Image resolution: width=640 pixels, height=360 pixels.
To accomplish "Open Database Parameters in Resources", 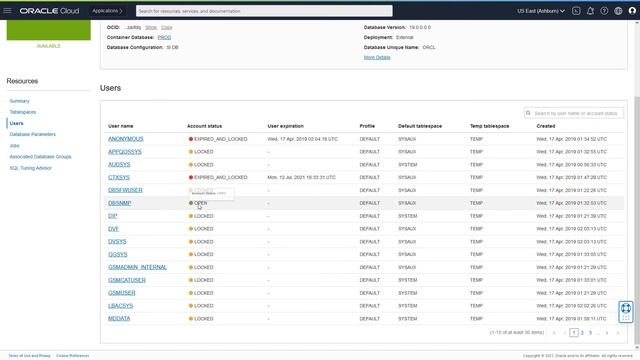I will click(33, 134).
